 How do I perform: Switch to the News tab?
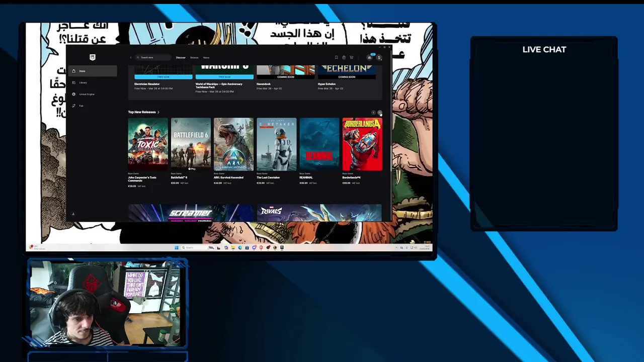coord(206,57)
